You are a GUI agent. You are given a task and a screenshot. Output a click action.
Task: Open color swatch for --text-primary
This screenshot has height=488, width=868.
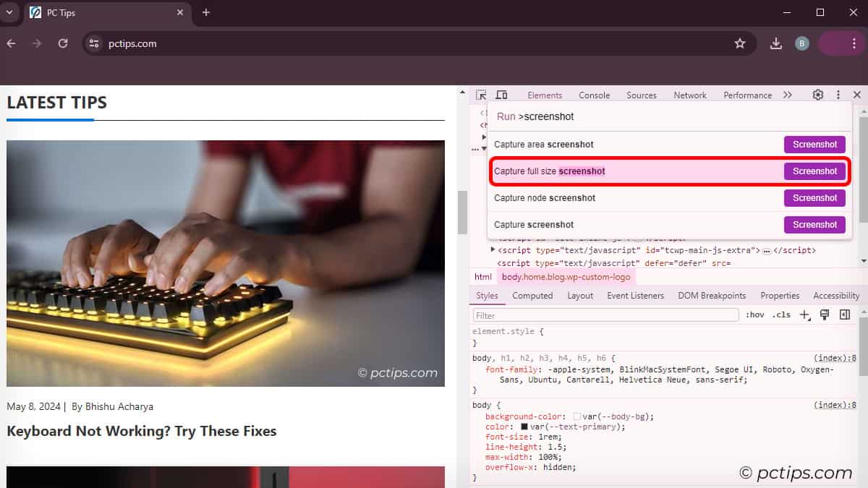coord(524,427)
